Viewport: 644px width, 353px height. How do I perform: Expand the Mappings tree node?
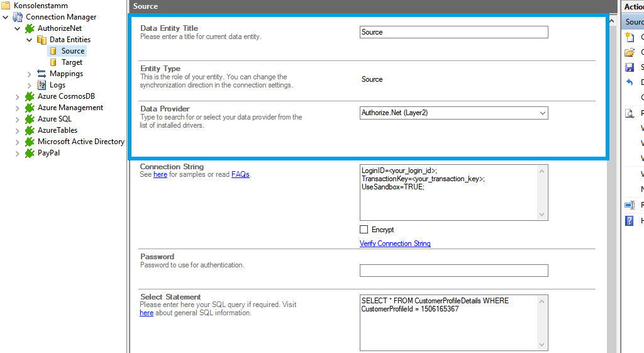coord(30,74)
